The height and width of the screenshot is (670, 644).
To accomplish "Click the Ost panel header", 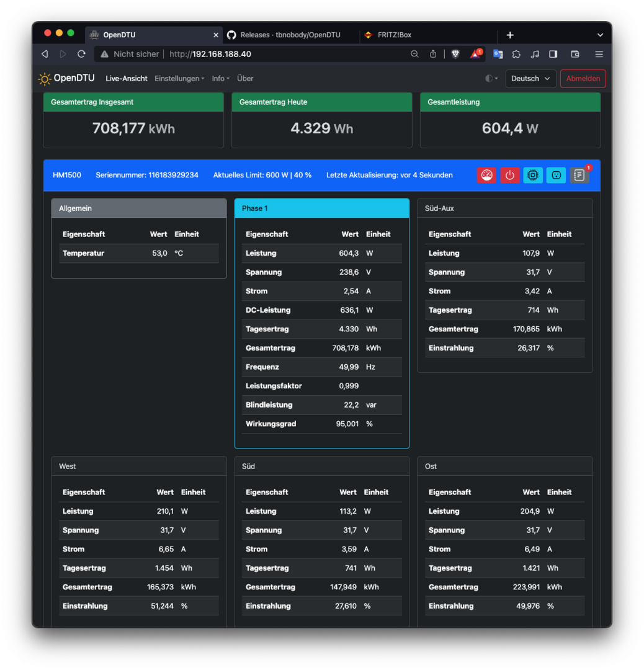I will tap(504, 467).
